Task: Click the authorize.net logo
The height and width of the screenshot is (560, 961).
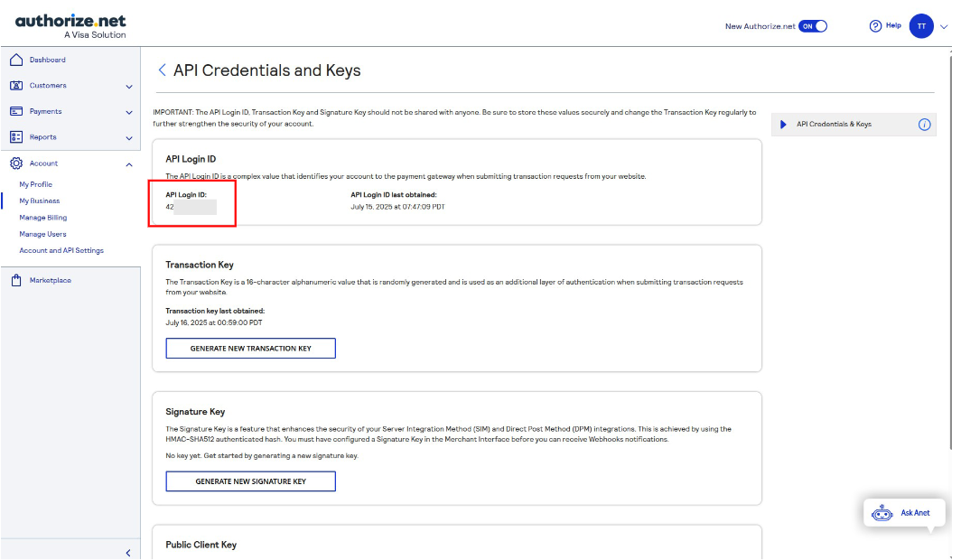Action: (70, 26)
